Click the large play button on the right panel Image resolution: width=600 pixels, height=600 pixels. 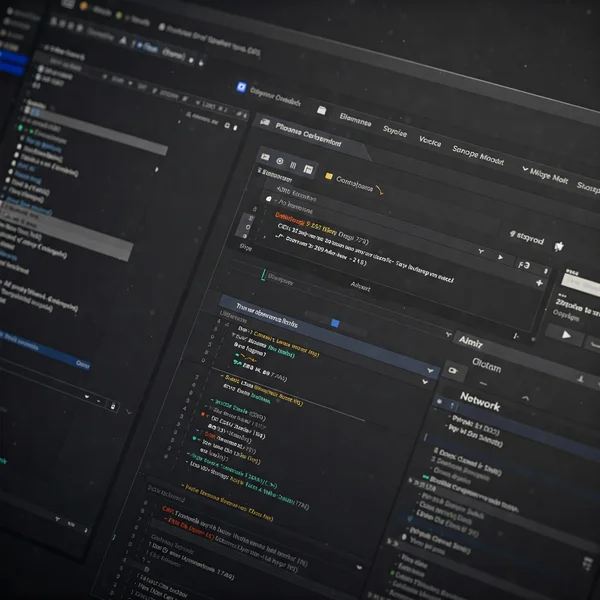coord(566,335)
